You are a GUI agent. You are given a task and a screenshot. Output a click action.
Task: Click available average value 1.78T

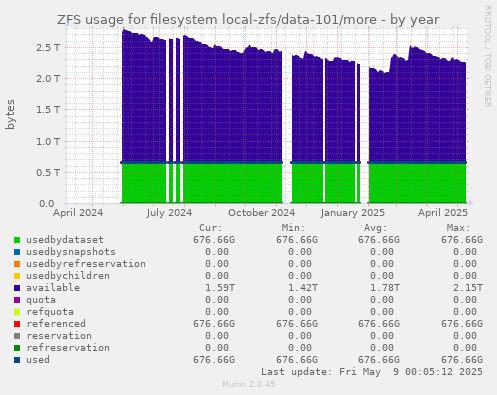pyautogui.click(x=385, y=288)
